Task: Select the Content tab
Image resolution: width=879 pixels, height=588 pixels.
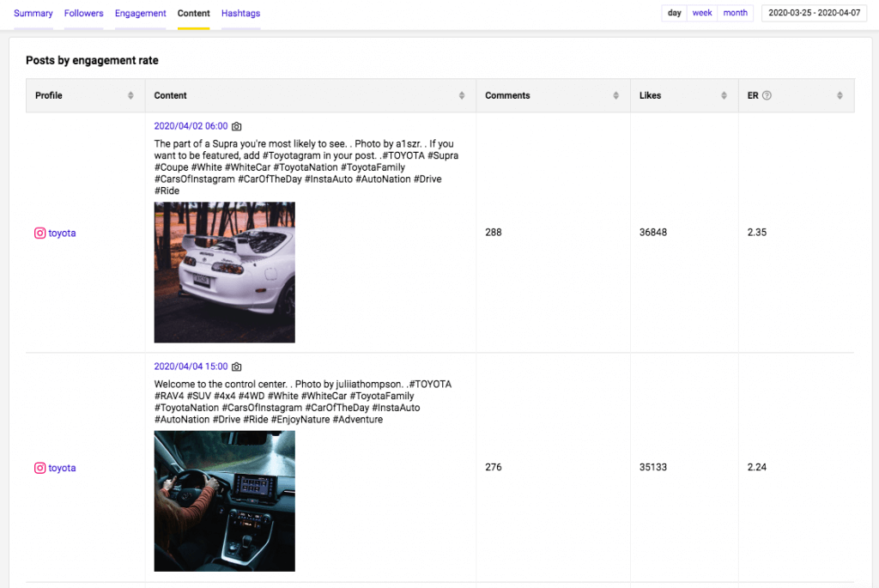Action: (x=193, y=13)
